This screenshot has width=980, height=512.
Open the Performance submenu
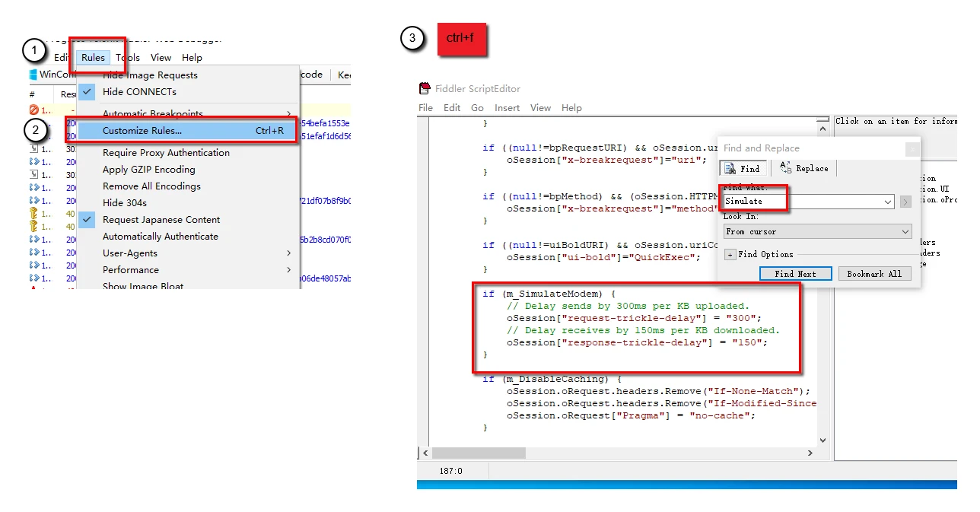click(189, 270)
